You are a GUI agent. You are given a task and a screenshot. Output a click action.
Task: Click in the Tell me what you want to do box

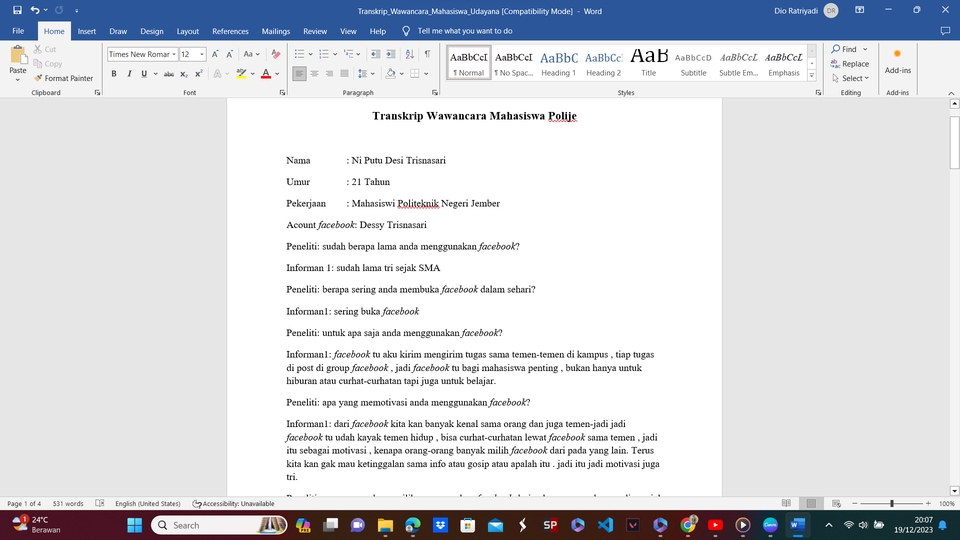point(465,31)
